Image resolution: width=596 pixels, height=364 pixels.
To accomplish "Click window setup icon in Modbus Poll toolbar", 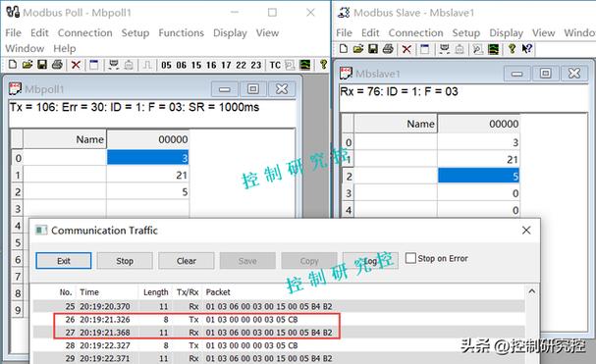I will (x=94, y=65).
